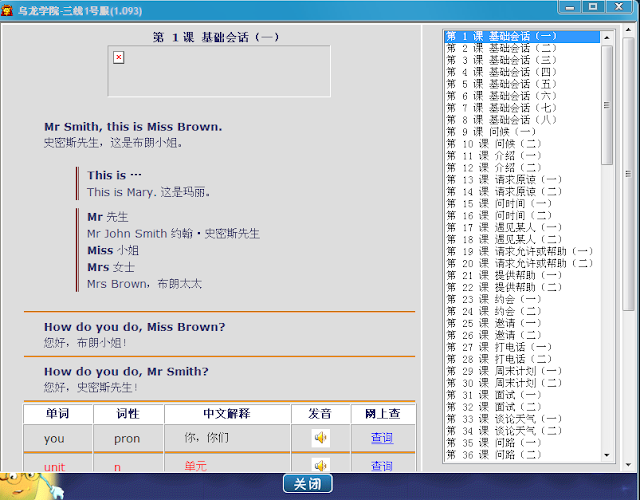Select lesson 第 6 课 基础会话（六）
The height and width of the screenshot is (500, 640).
(522, 96)
